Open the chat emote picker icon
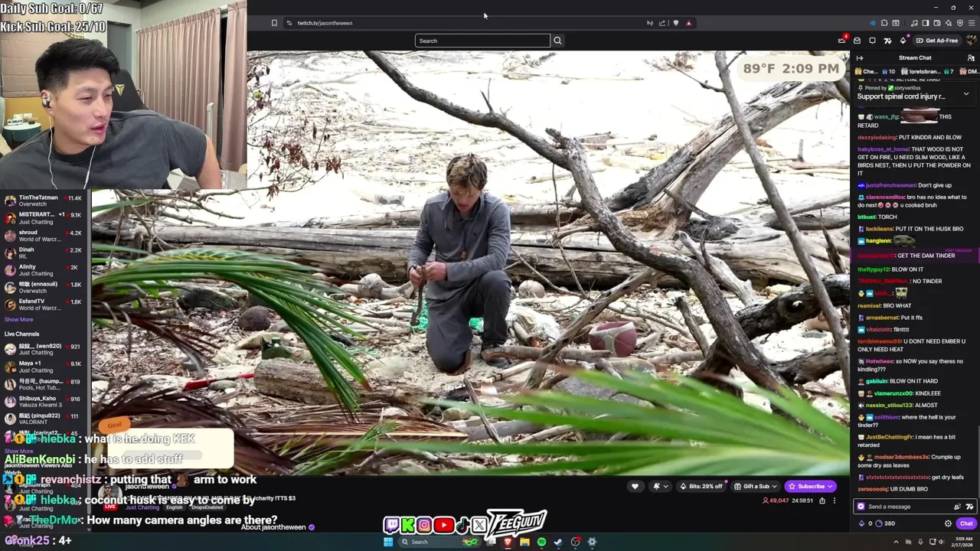This screenshot has height=551, width=980. 969,507
